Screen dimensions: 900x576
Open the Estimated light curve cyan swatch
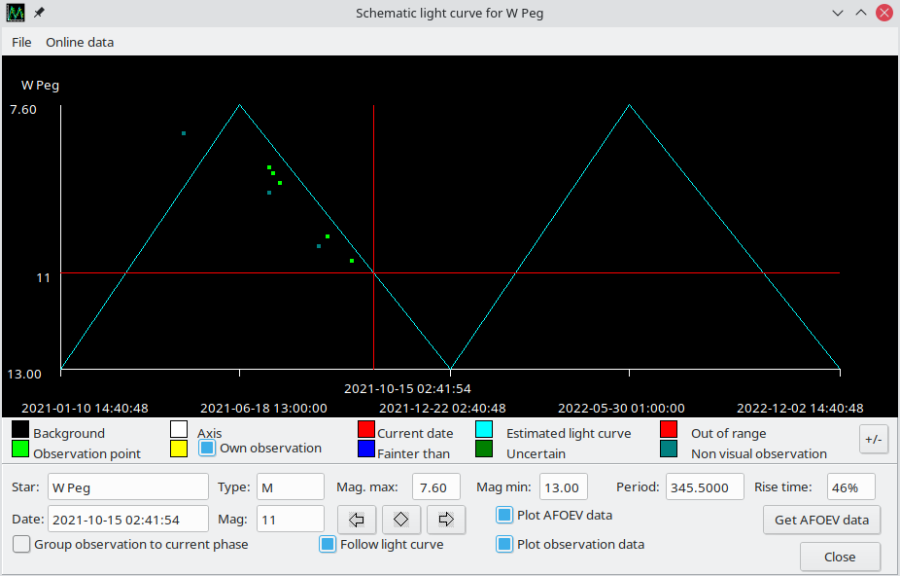pos(484,430)
